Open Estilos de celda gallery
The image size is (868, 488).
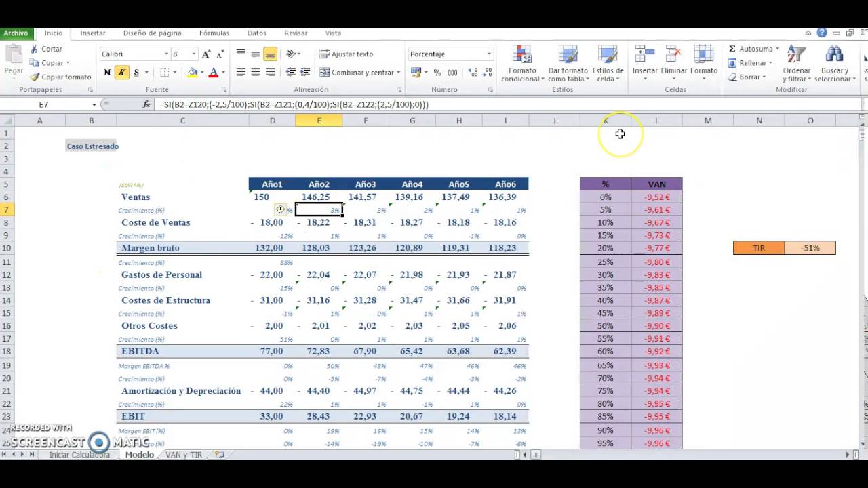point(608,64)
